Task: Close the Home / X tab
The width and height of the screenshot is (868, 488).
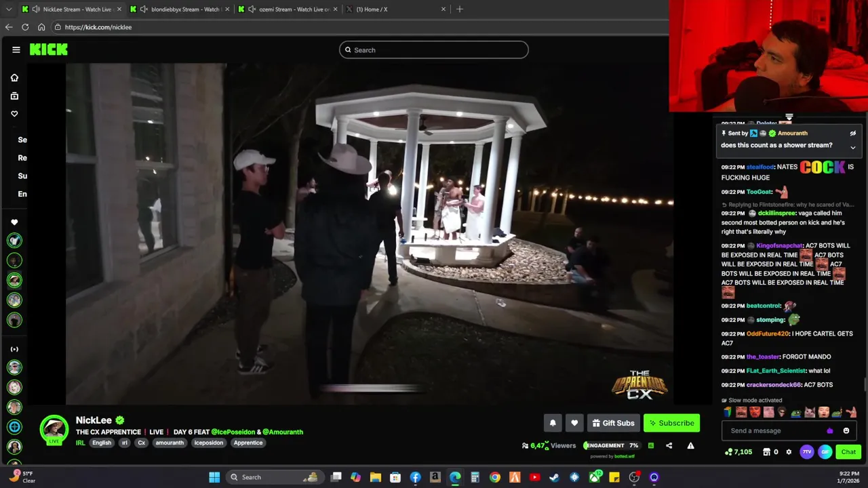Action: (443, 9)
